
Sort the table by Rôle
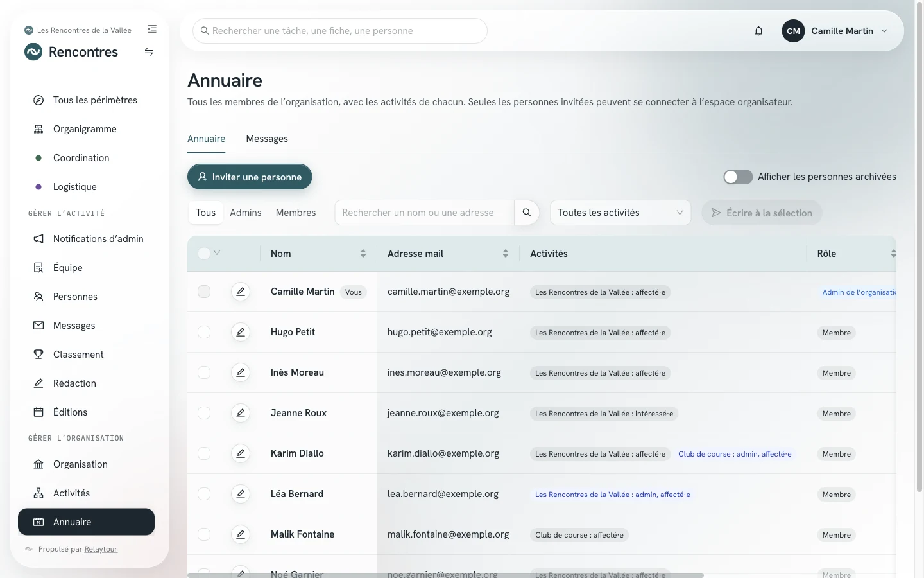[893, 254]
